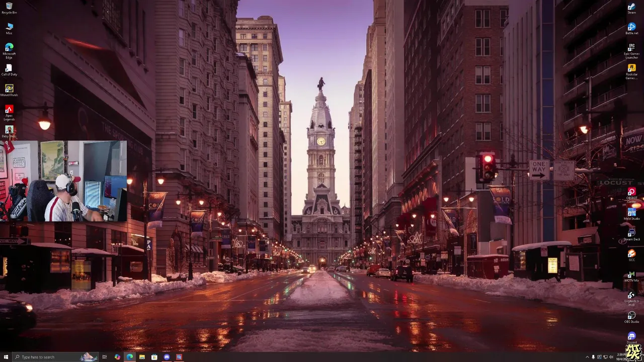Select the Apex Legends desktop icon
The width and height of the screenshot is (644, 362).
pos(9,113)
